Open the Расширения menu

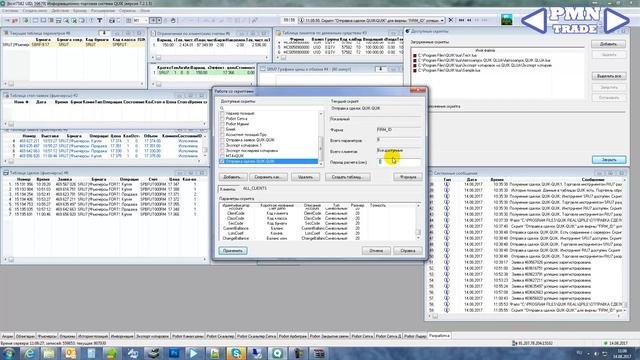point(103,11)
